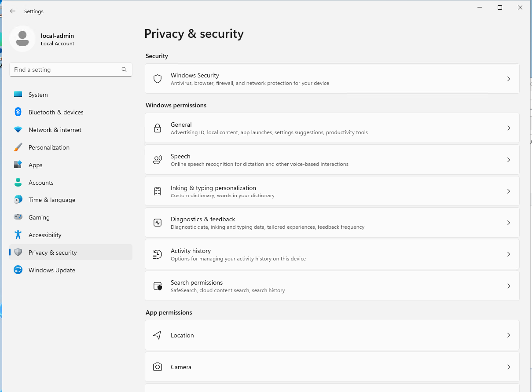The image size is (532, 392).
Task: Click the local-admin profile avatar
Action: point(22,39)
